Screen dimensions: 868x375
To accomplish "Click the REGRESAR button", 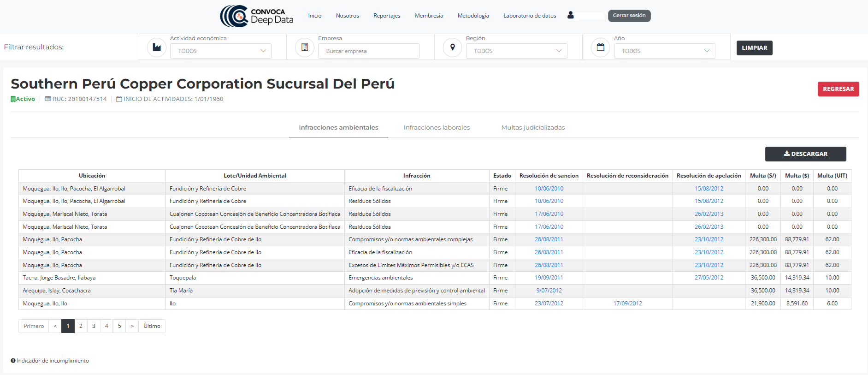I will [x=838, y=89].
